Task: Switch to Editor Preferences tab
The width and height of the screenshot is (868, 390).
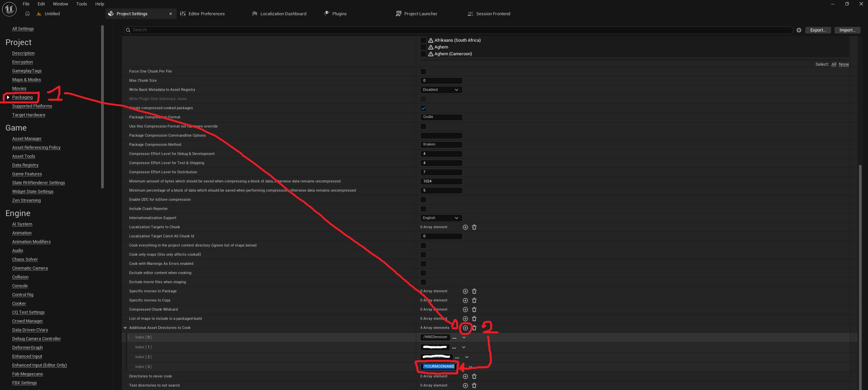Action: click(206, 14)
